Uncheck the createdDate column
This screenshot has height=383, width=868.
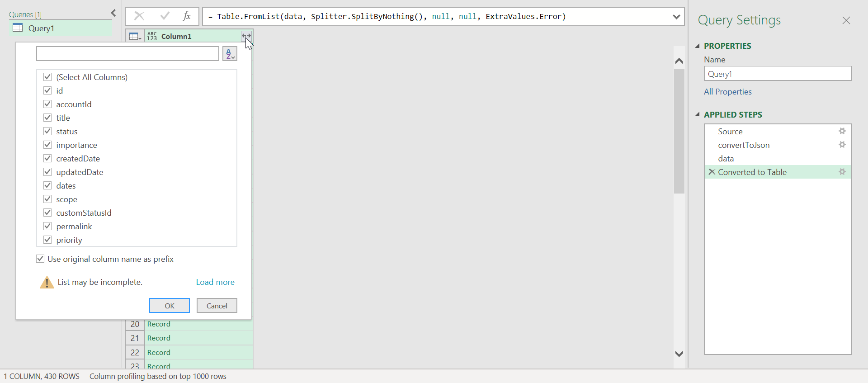pos(47,158)
